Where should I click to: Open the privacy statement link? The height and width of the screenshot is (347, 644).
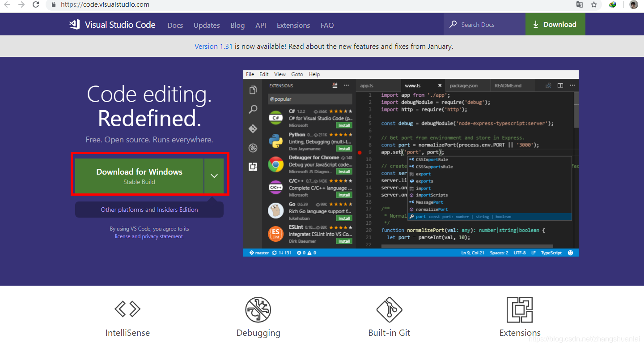tap(163, 236)
